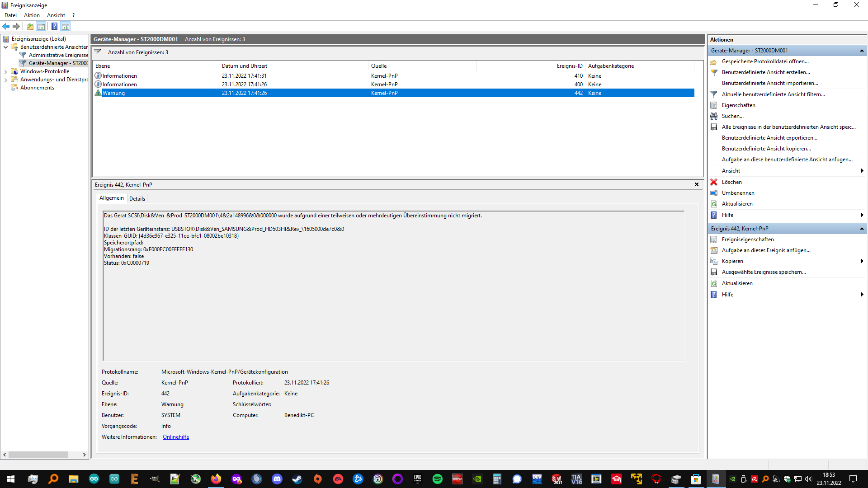The image size is (868, 488).
Task: Click Aktuelle benutzerdefinierte Ansicht filtern
Action: (773, 94)
